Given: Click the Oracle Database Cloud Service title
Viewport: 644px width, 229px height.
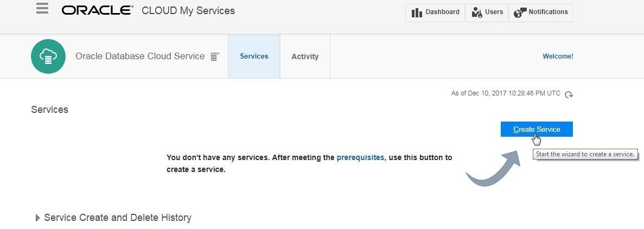Looking at the screenshot, I should [x=140, y=56].
